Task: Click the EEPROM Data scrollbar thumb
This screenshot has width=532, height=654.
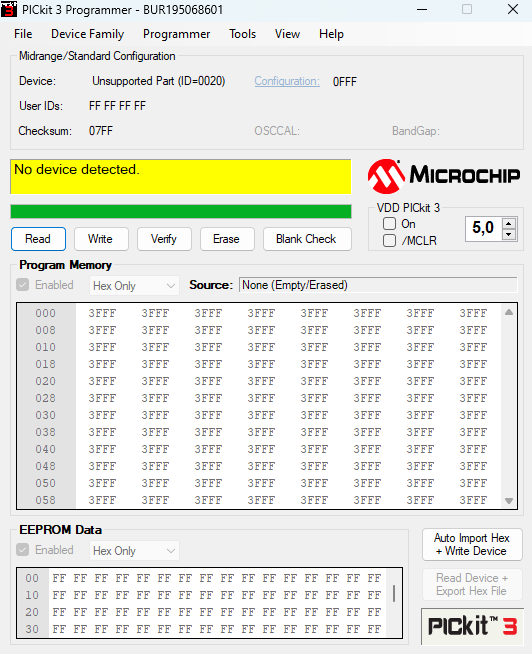Action: [x=394, y=593]
